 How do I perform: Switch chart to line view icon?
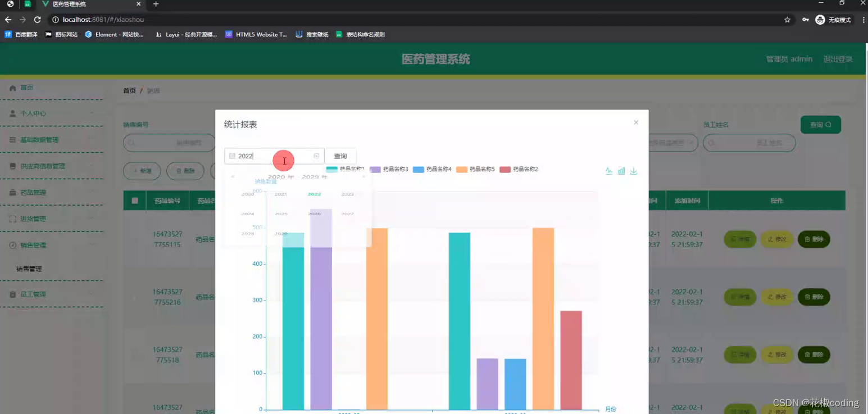click(x=609, y=171)
